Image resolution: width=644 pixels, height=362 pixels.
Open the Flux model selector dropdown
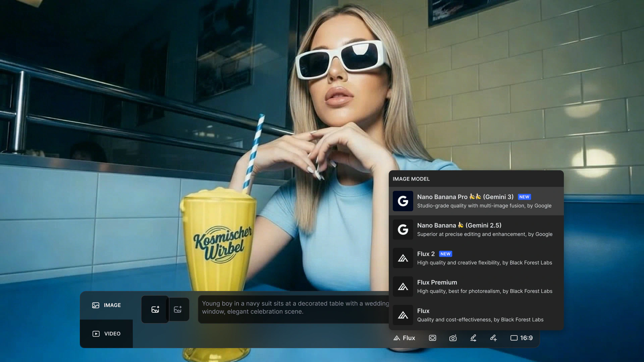(x=404, y=338)
